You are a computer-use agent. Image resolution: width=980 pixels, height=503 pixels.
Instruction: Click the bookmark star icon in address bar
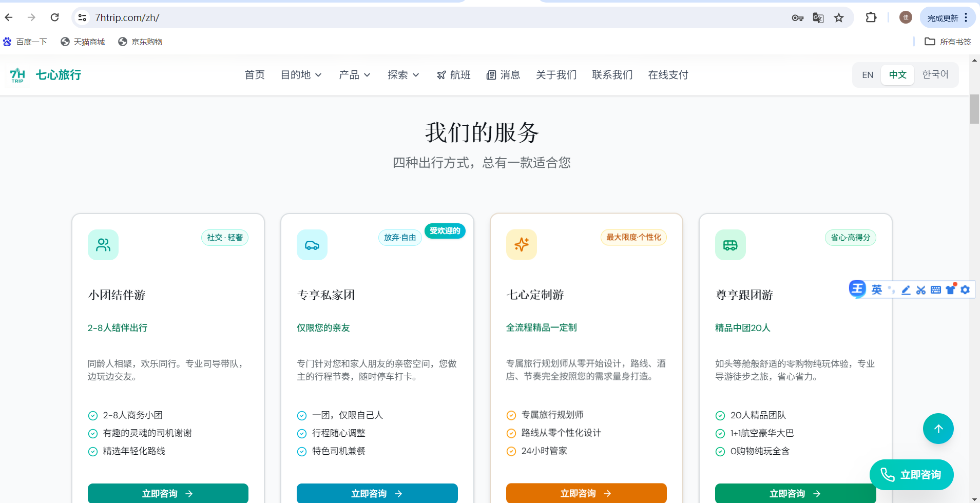(839, 18)
